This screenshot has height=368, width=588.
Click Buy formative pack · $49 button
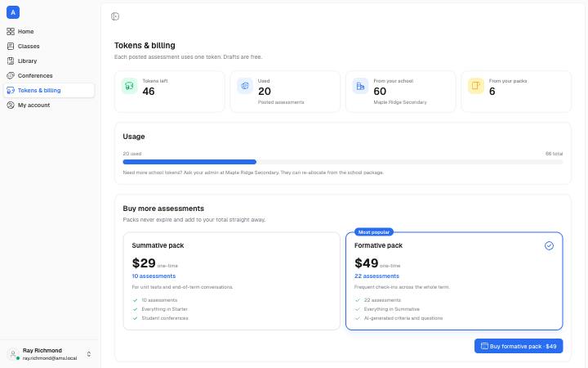[x=519, y=346]
